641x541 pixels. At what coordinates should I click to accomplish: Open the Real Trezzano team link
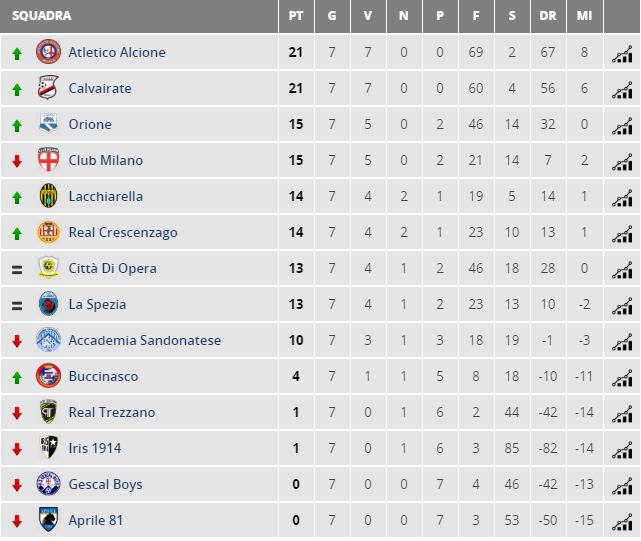(112, 412)
